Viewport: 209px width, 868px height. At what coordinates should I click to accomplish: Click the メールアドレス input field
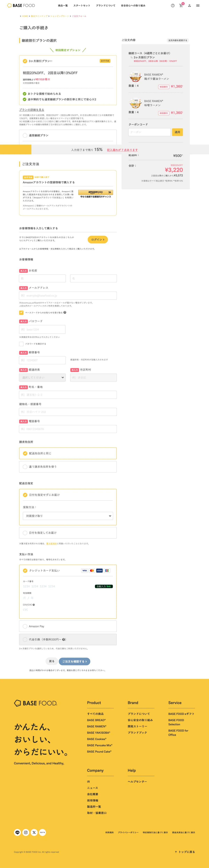(x=68, y=296)
